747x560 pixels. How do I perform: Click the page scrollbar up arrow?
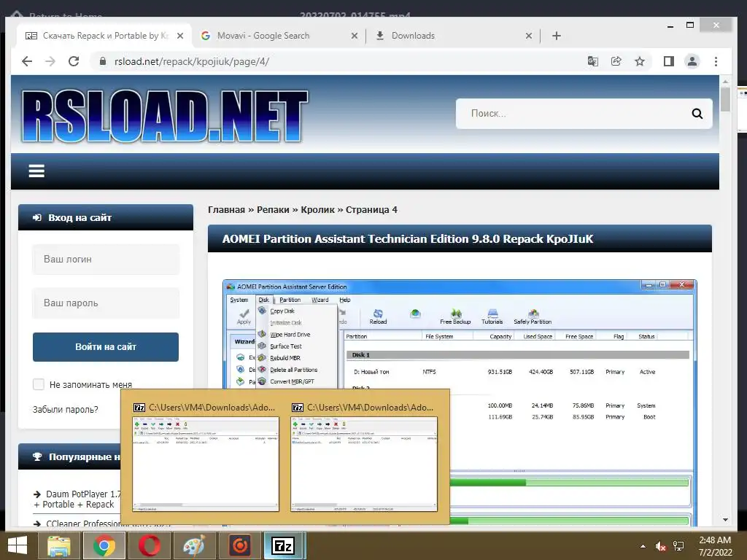tap(725, 82)
